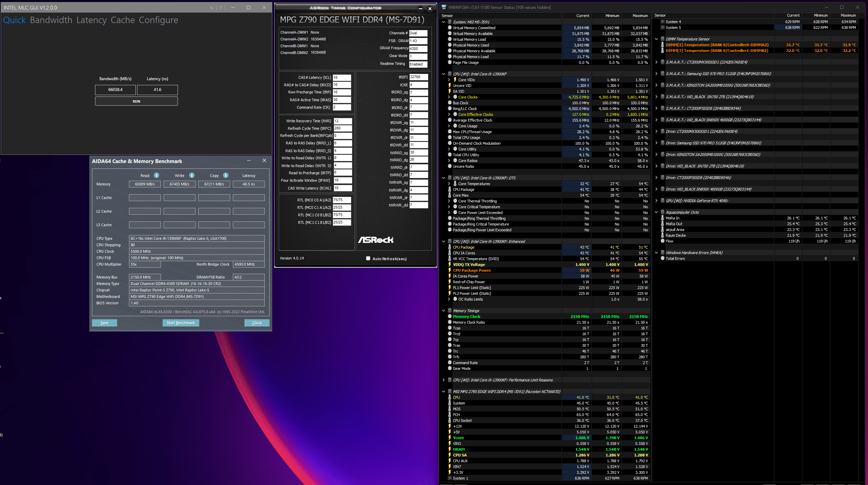Viewport: 868px width, 485px height.
Task: Click the lightning icon beside Vcore
Action: [449, 438]
